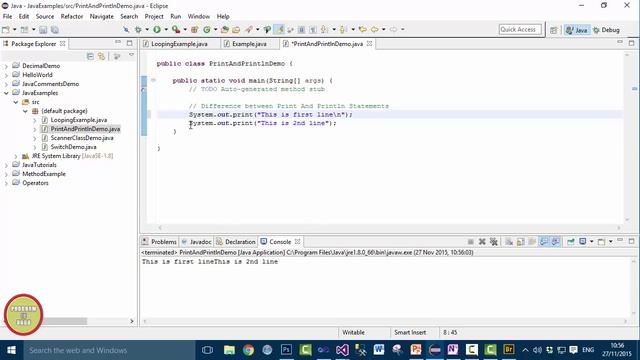Image resolution: width=640 pixels, height=360 pixels.
Task: Collapse the src folder
Action: point(16,102)
